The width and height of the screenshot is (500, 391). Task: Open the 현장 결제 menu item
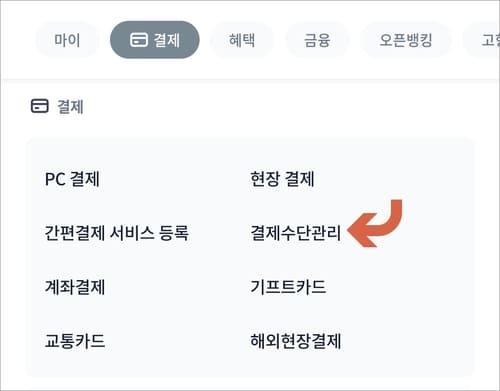coord(282,179)
